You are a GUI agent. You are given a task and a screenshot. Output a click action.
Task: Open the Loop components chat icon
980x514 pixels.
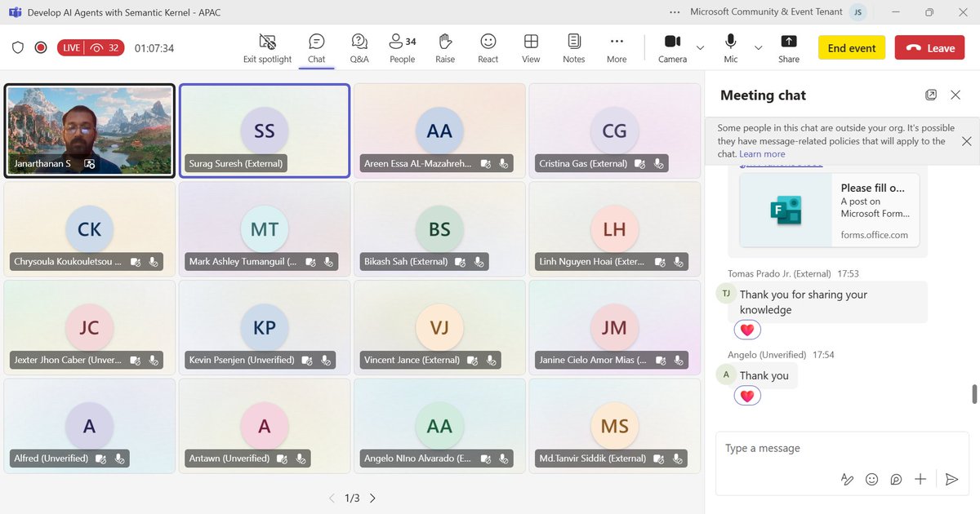coord(896,480)
